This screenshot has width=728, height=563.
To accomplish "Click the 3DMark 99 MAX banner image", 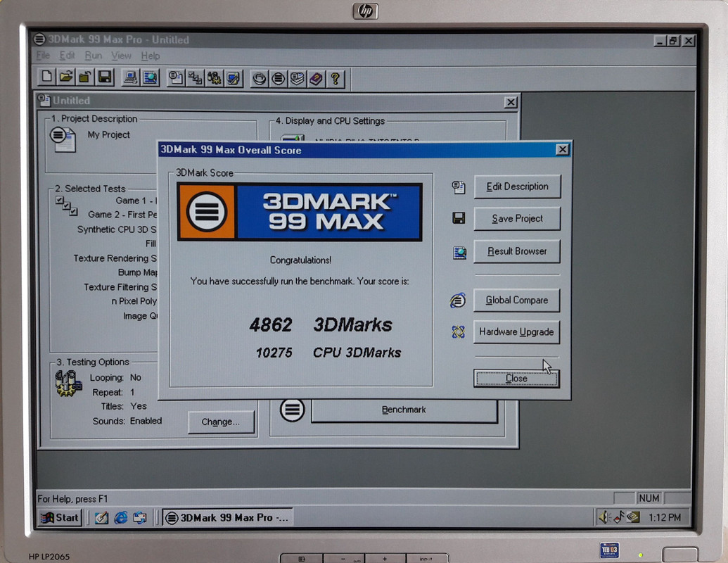I will click(x=300, y=212).
